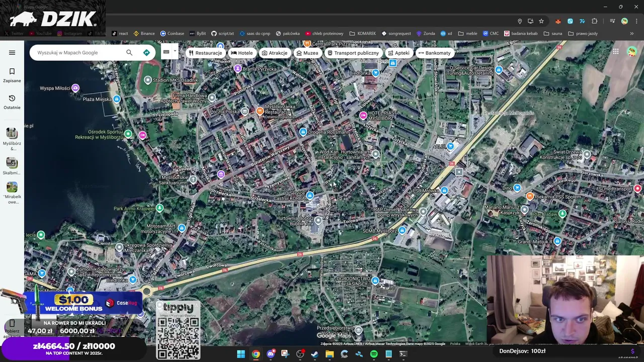Viewport: 644px width, 362px height.
Task: Click the Q Service Castrol KORBA pin
Action: pos(310,196)
